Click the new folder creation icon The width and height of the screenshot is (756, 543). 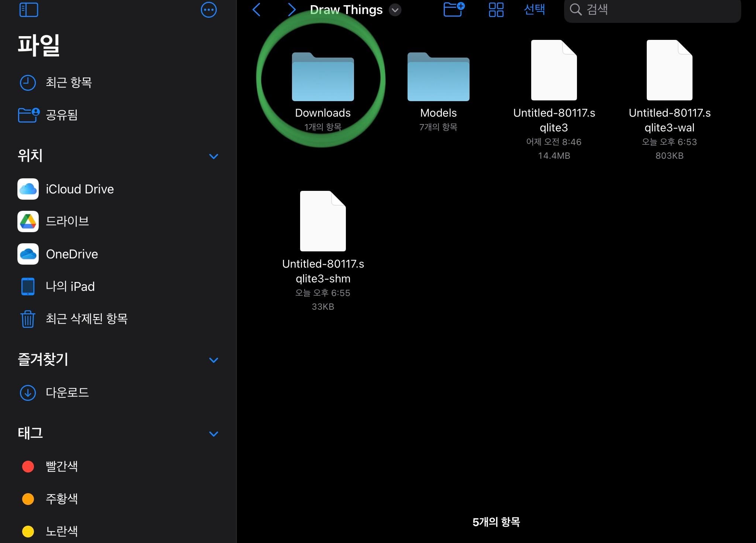(453, 10)
